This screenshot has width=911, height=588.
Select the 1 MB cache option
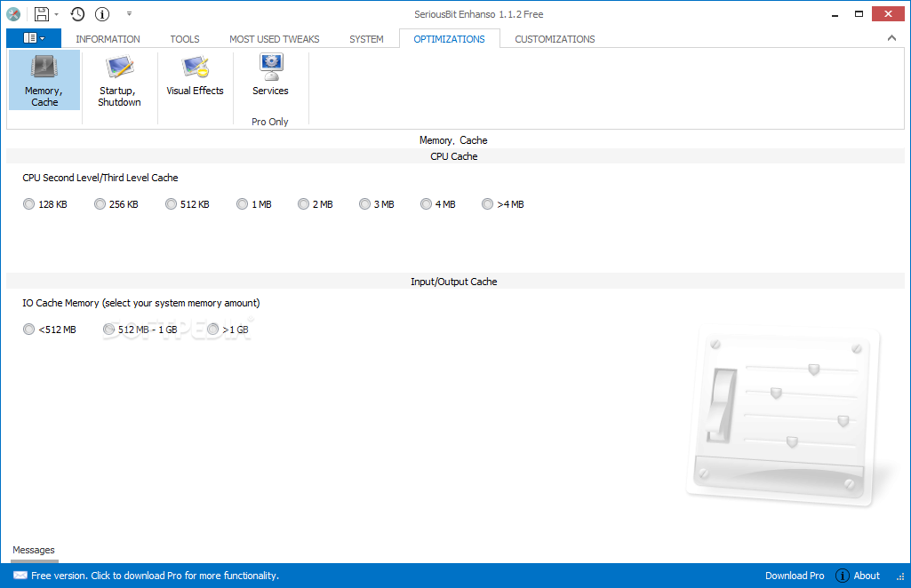pos(254,204)
